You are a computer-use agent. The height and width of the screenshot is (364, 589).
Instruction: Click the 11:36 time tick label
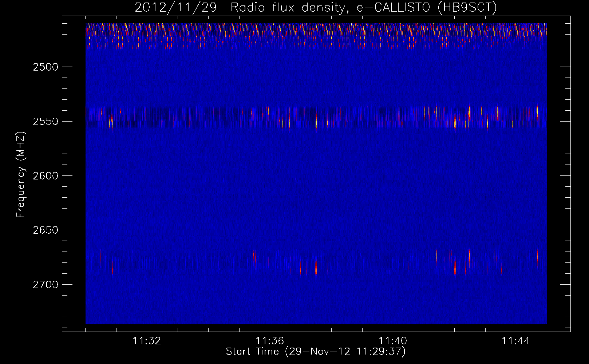click(x=270, y=341)
